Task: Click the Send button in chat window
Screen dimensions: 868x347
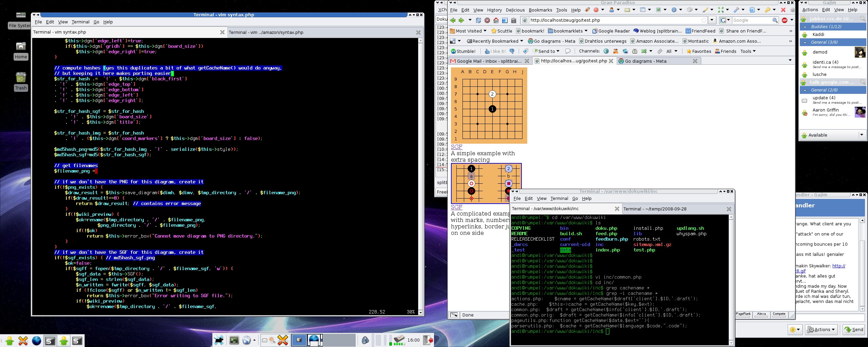Action: pyautogui.click(x=853, y=329)
